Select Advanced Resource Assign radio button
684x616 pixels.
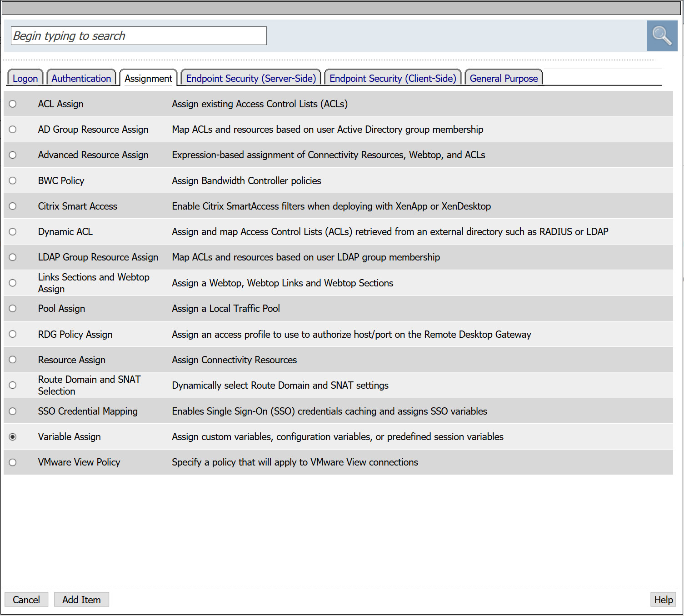point(13,155)
